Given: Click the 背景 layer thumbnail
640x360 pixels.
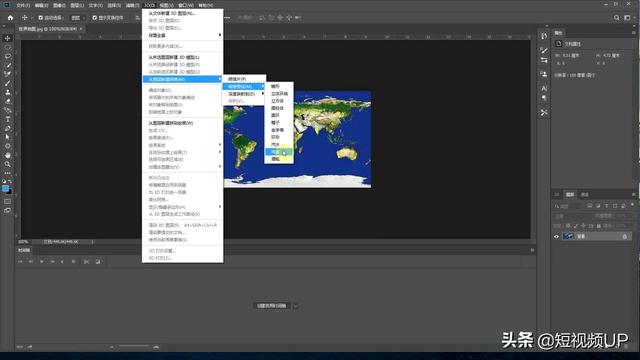Looking at the screenshot, I should point(568,237).
